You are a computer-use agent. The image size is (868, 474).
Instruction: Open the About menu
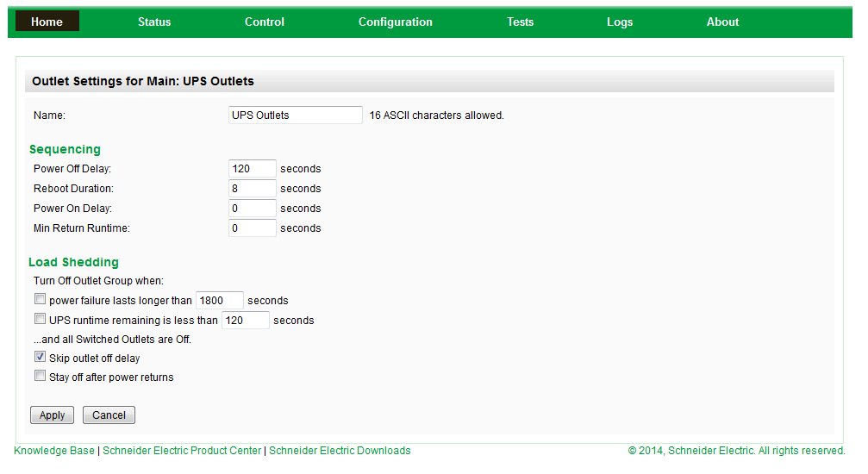(x=722, y=22)
